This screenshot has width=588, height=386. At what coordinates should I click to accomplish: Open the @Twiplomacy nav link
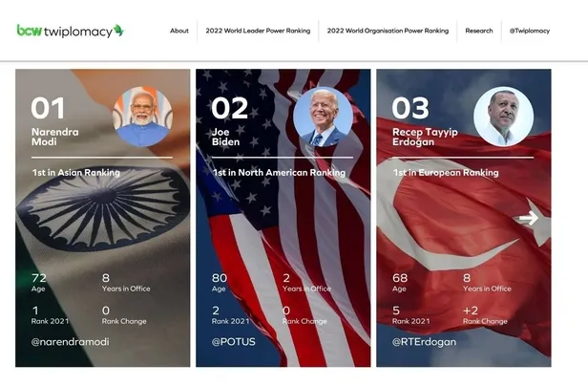coord(530,31)
